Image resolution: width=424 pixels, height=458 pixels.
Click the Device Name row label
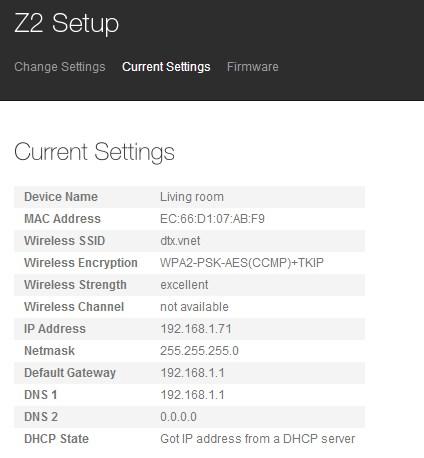(61, 197)
